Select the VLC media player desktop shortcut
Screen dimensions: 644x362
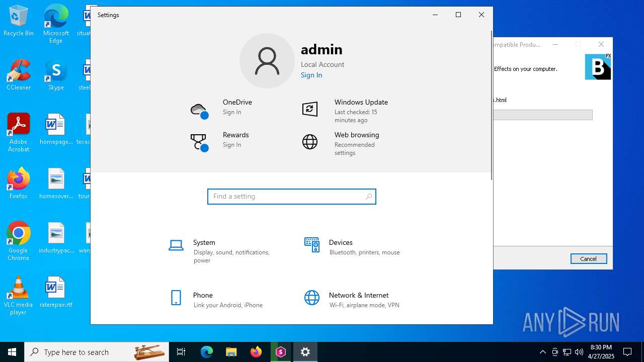[x=19, y=296]
